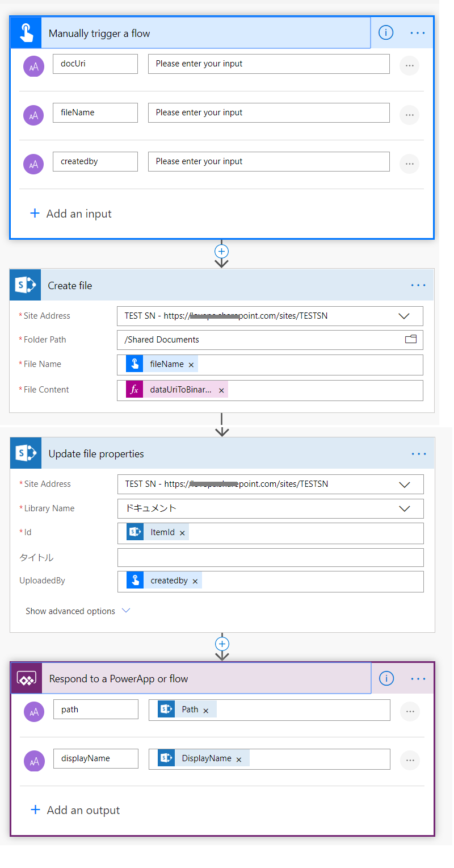The height and width of the screenshot is (868, 454).
Task: Insert a step after the trigger via plus
Action: 221,251
